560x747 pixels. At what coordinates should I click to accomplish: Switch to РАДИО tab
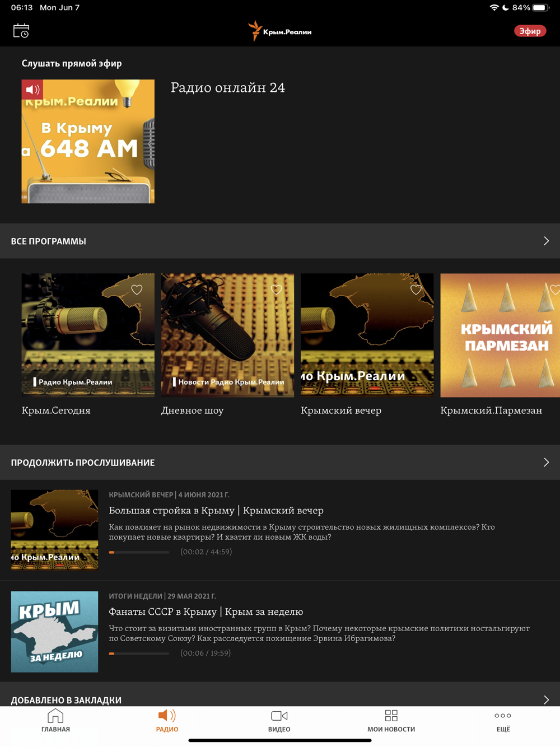point(167,721)
